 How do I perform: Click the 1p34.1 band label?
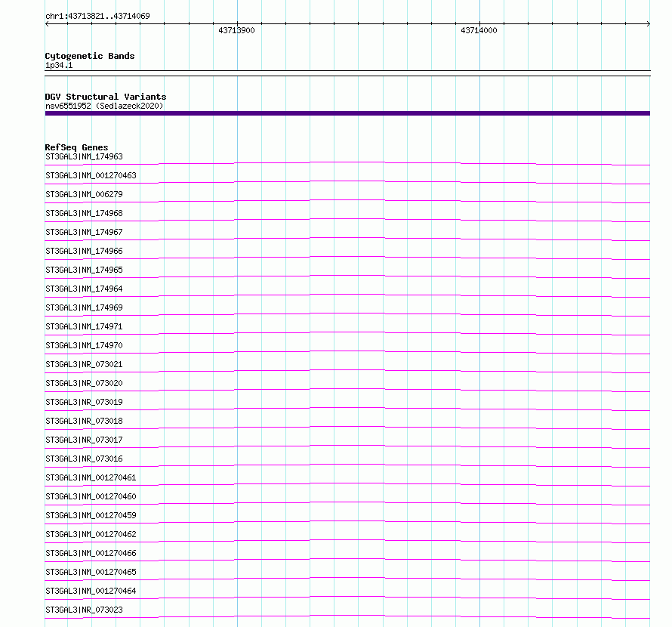click(59, 65)
